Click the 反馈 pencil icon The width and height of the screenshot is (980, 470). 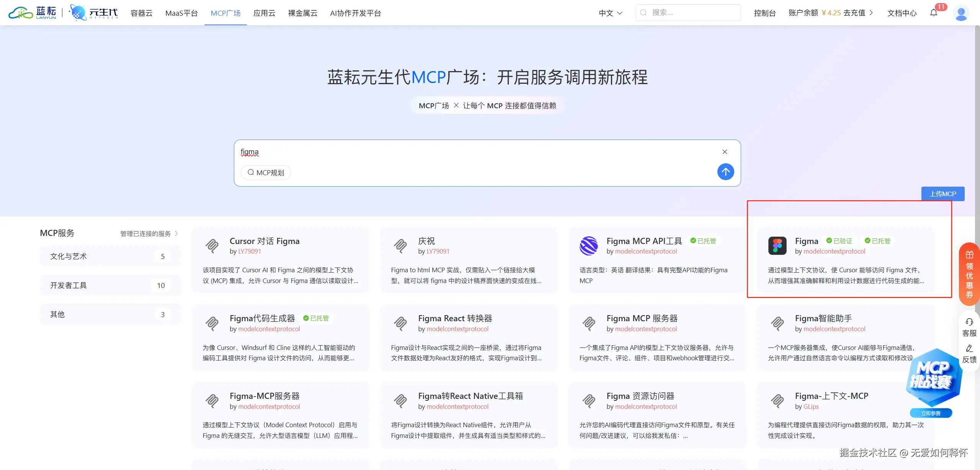coord(969,348)
